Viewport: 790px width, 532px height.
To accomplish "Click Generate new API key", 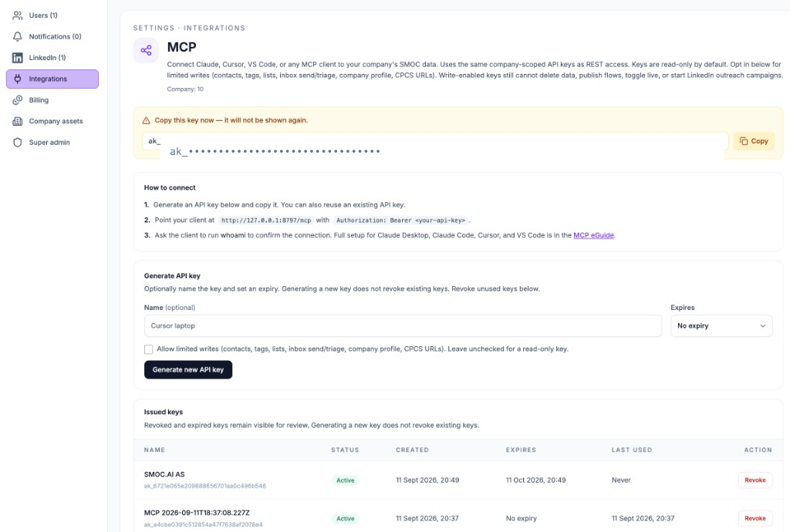I will pyautogui.click(x=188, y=370).
